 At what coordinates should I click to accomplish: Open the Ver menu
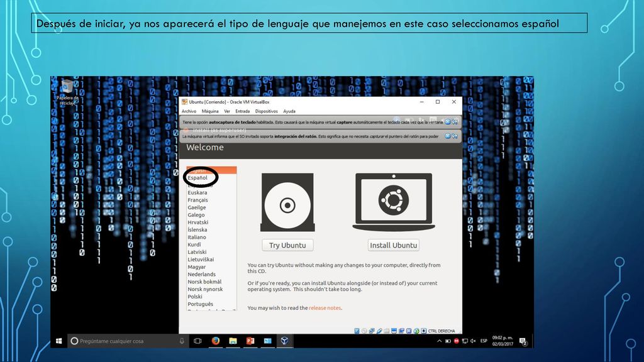click(227, 111)
